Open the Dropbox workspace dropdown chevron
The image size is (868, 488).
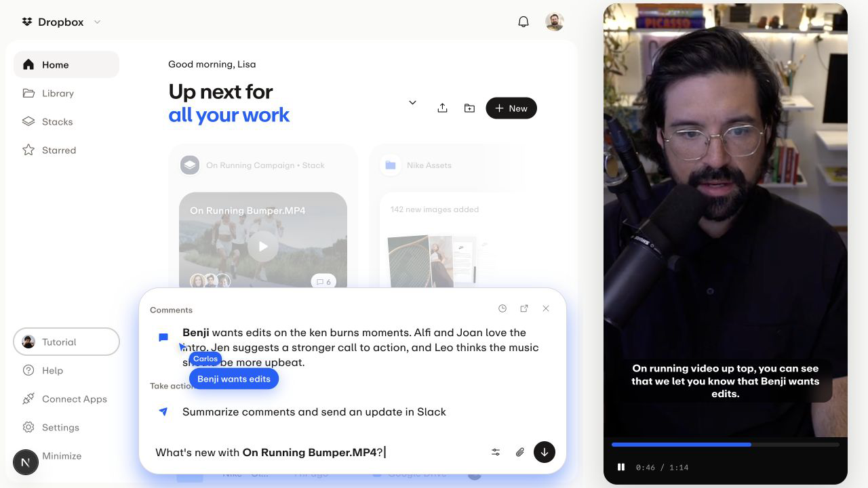pyautogui.click(x=97, y=22)
